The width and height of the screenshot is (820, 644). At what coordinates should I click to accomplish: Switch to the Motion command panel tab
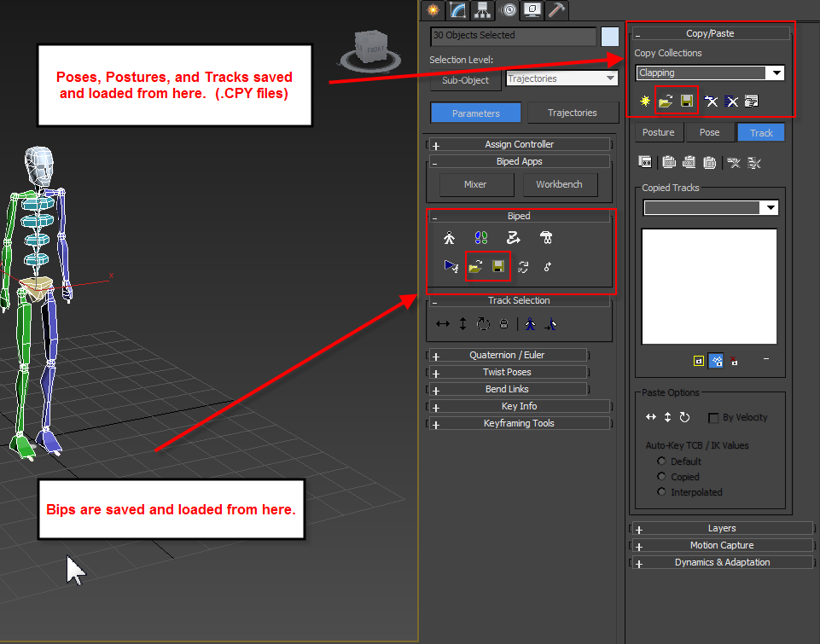[x=508, y=10]
